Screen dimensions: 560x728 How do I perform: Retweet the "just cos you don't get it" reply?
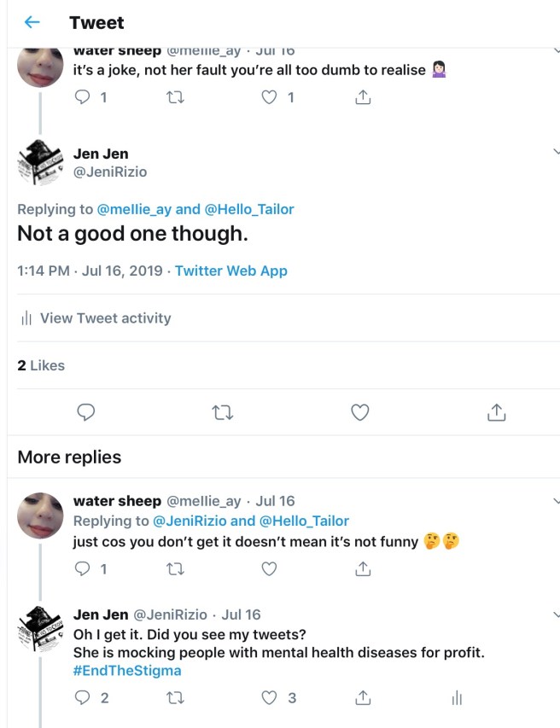(176, 568)
